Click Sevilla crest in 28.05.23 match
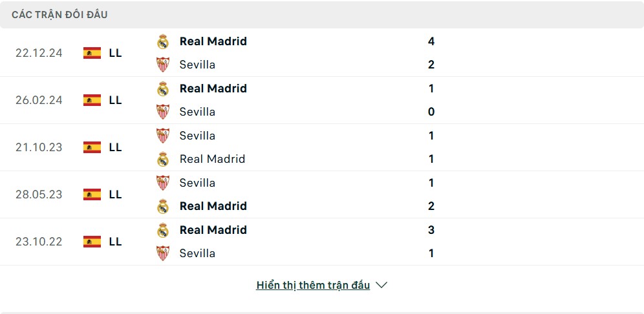The image size is (644, 314). pos(163,183)
